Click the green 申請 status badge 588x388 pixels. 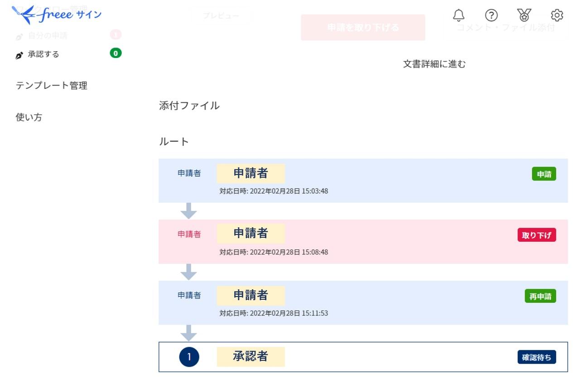(544, 174)
